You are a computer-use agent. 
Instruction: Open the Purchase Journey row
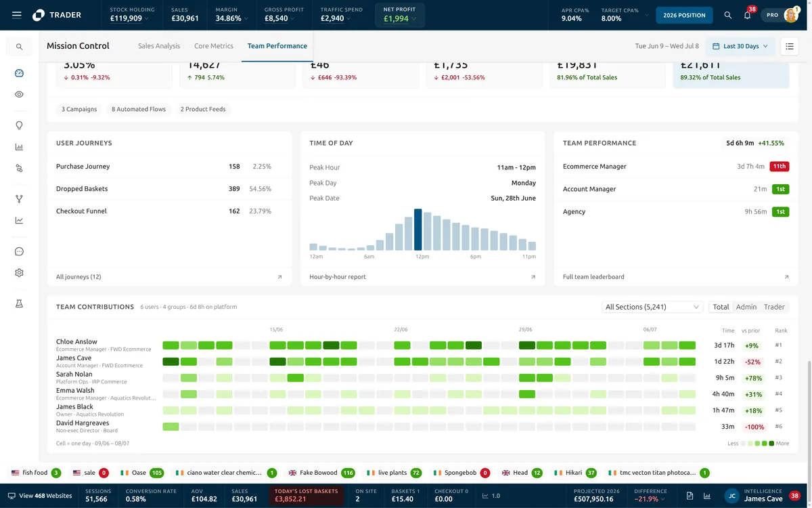tap(169, 167)
